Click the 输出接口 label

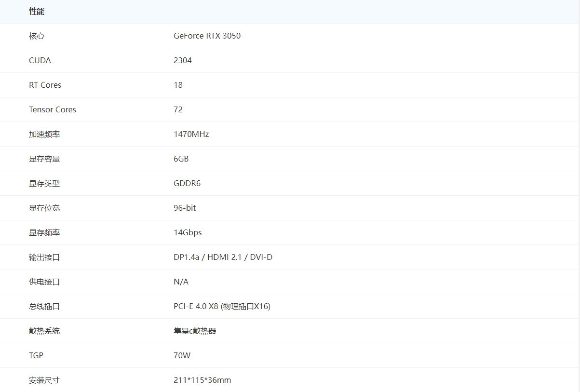click(44, 257)
